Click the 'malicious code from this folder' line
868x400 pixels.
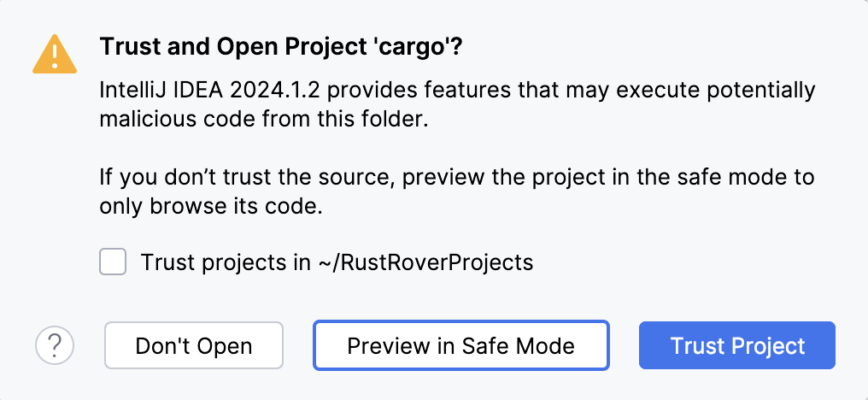coord(262,120)
